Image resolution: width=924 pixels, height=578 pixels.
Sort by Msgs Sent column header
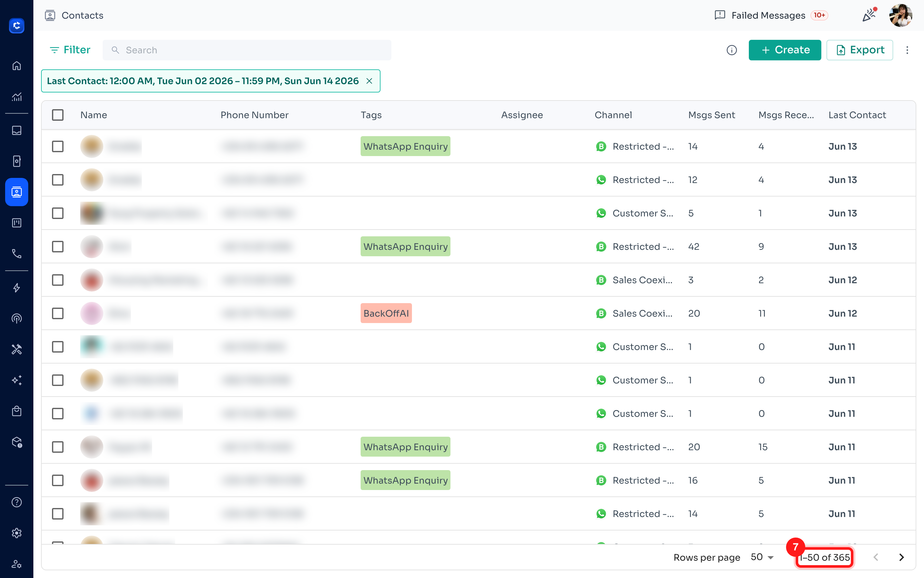(x=711, y=115)
